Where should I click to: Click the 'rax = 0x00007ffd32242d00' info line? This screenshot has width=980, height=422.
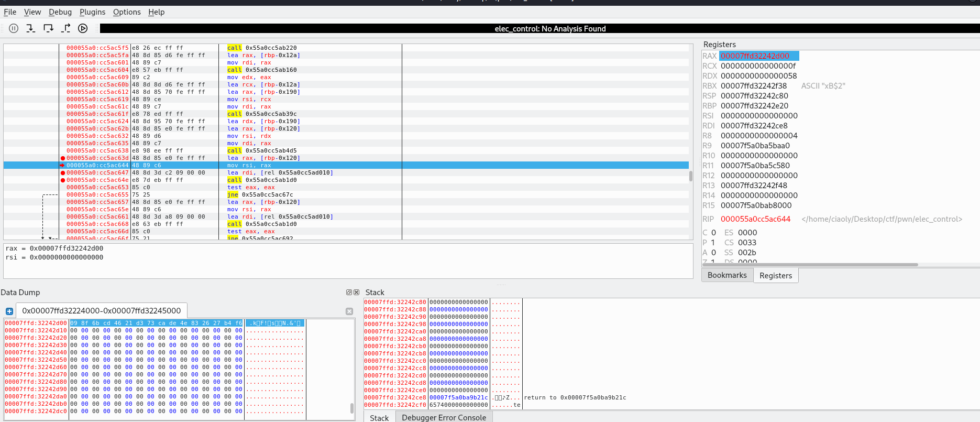pyautogui.click(x=54, y=248)
